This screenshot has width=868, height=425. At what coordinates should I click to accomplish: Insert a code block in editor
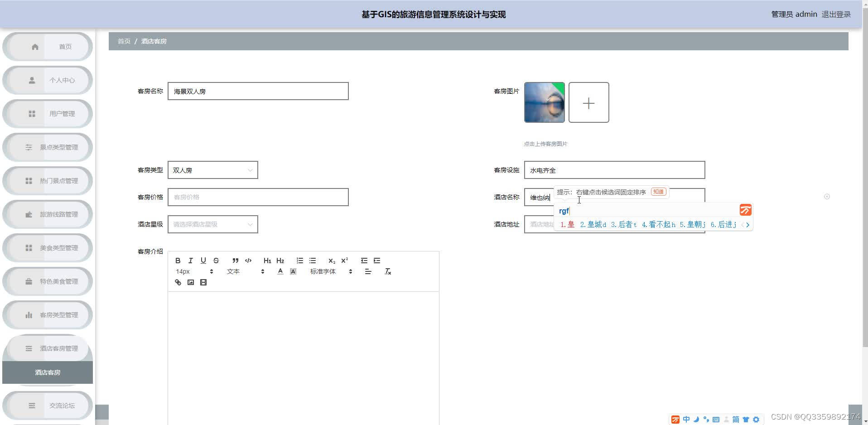[248, 261]
